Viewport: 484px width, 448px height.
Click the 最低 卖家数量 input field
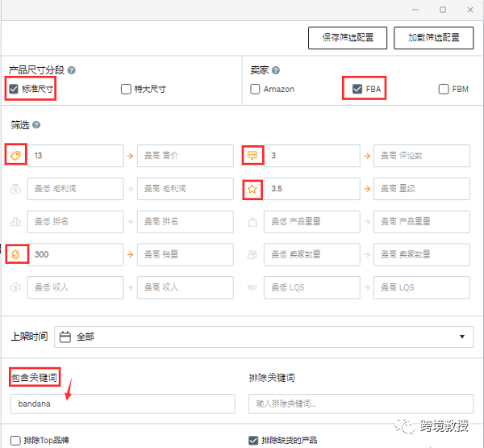click(x=311, y=254)
